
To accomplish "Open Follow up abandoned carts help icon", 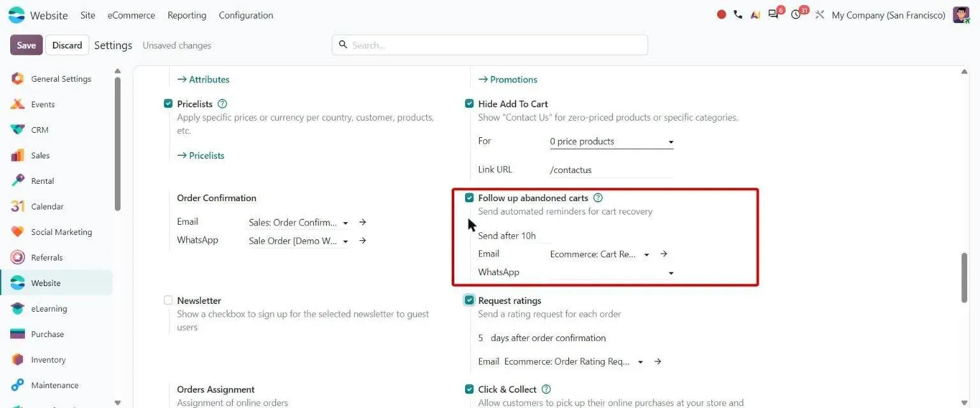I will point(598,198).
